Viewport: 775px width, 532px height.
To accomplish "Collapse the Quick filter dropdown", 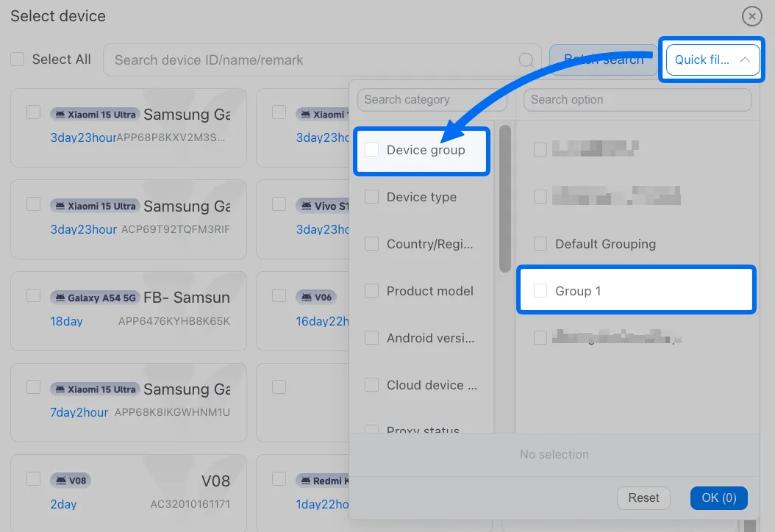I will 712,60.
